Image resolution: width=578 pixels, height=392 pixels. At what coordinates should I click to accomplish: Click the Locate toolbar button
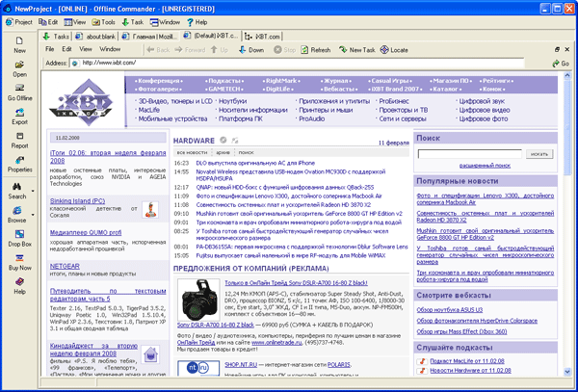(x=394, y=50)
